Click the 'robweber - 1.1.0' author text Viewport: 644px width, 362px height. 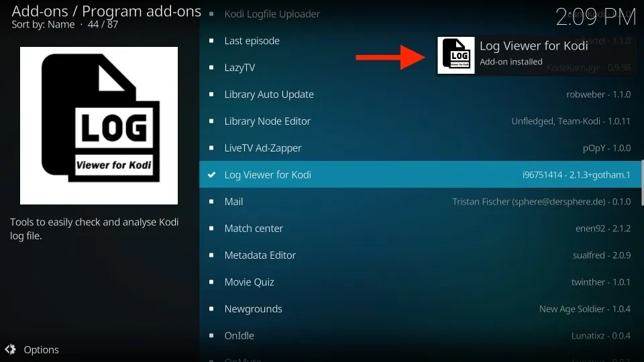(598, 95)
